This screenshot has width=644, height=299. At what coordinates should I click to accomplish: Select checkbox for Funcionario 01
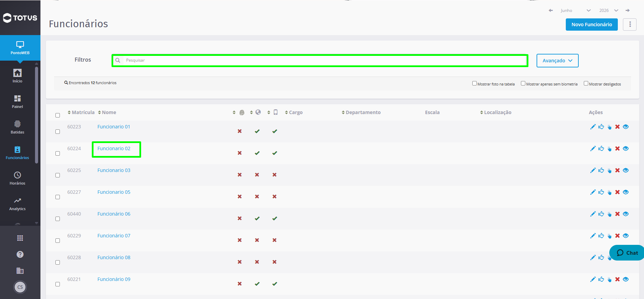pyautogui.click(x=57, y=131)
